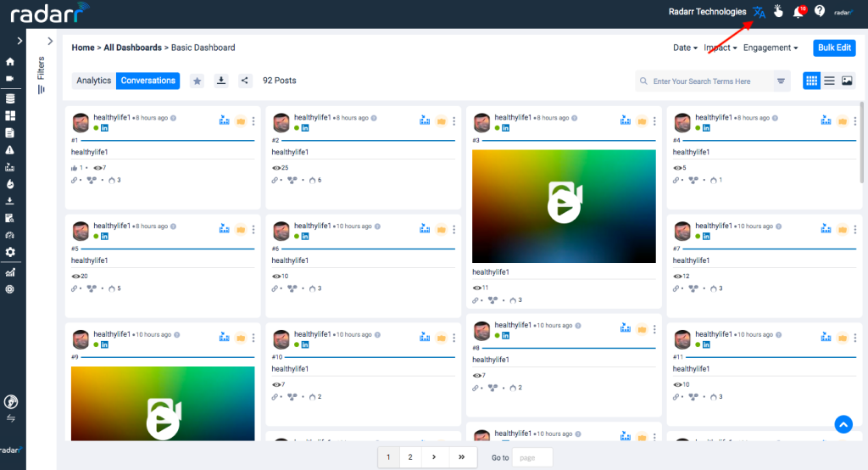Go to page 1
Image resolution: width=868 pixels, height=470 pixels.
[x=388, y=457]
